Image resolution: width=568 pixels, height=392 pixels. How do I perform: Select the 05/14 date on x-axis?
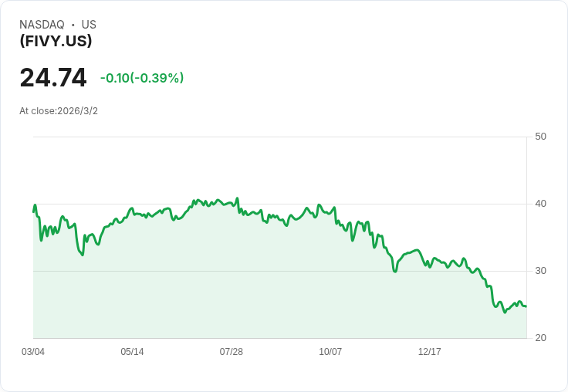tap(132, 352)
